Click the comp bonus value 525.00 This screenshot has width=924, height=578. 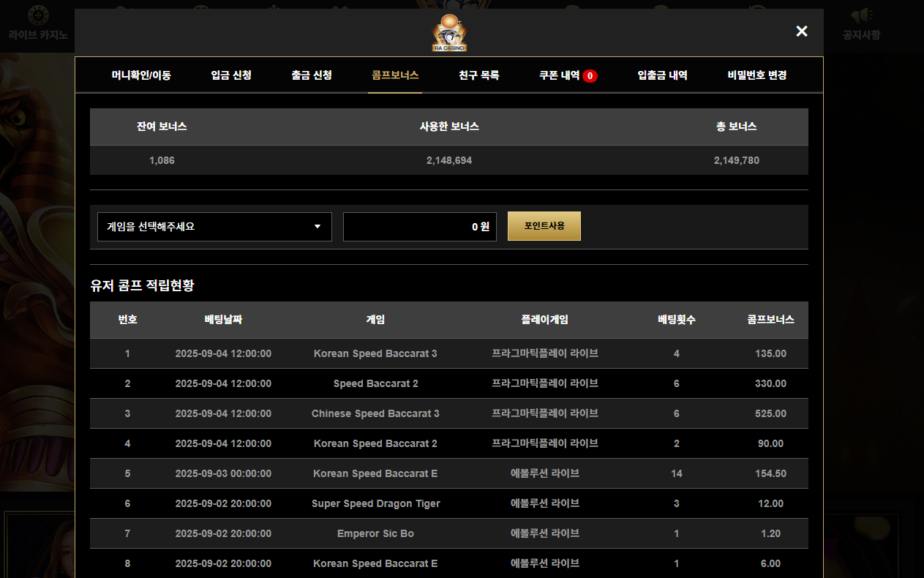pos(770,413)
